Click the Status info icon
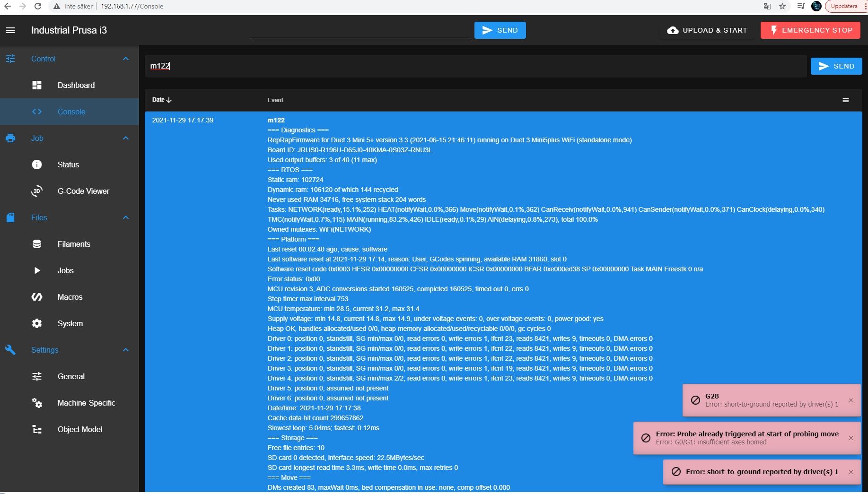The image size is (868, 494). point(37,165)
